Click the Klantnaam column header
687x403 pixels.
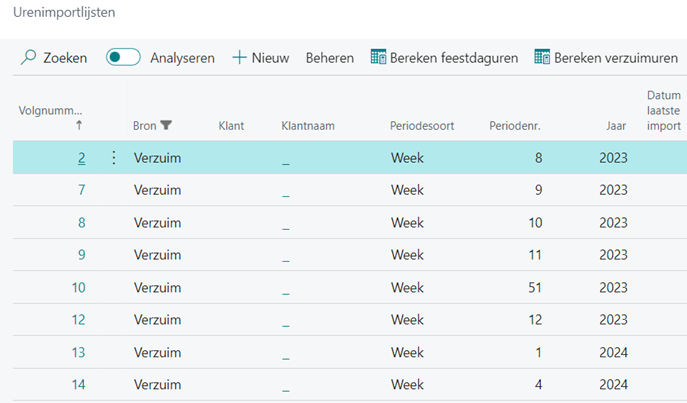(x=308, y=126)
